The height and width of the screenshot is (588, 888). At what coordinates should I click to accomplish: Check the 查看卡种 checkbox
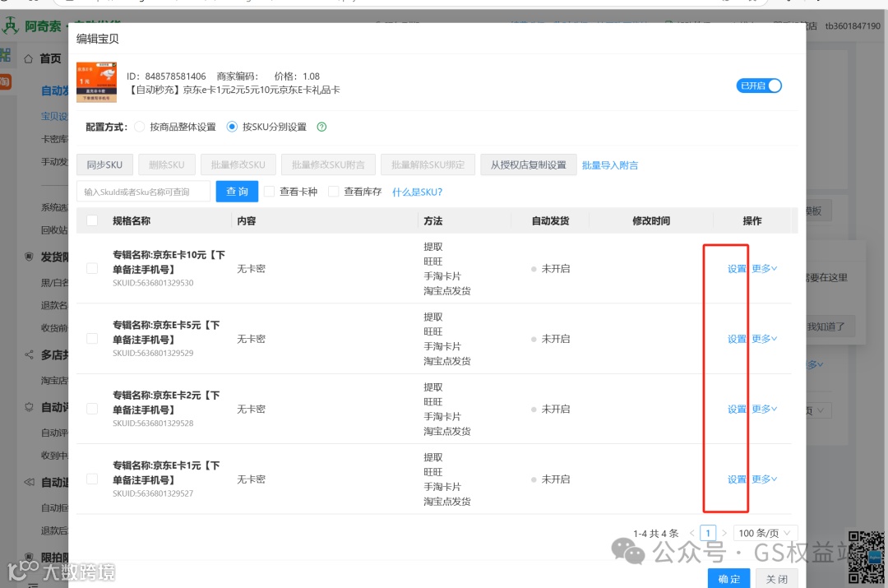270,192
